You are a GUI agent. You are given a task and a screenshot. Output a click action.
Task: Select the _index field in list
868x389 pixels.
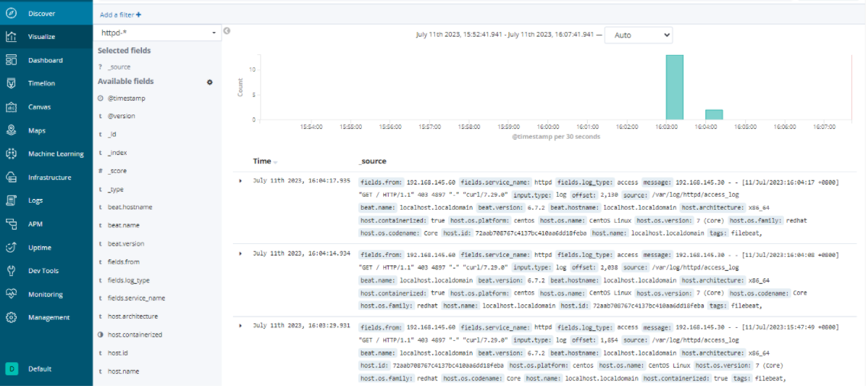point(117,153)
